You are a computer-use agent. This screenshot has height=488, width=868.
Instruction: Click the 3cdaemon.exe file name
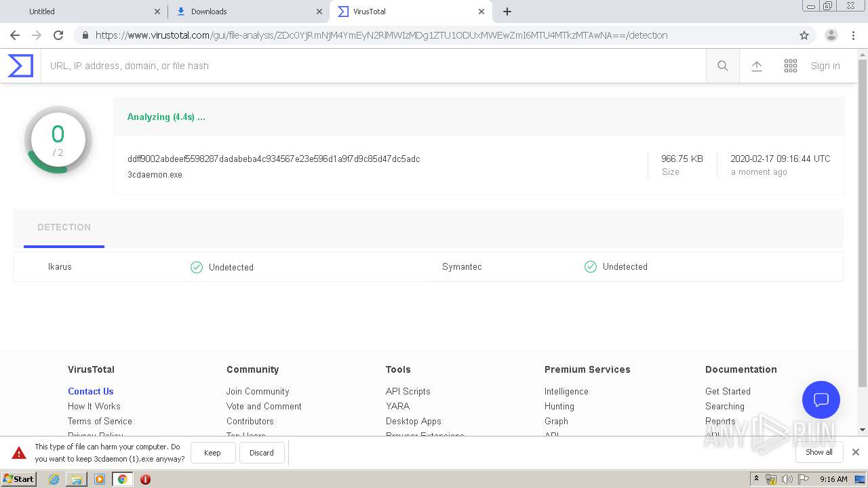(155, 175)
